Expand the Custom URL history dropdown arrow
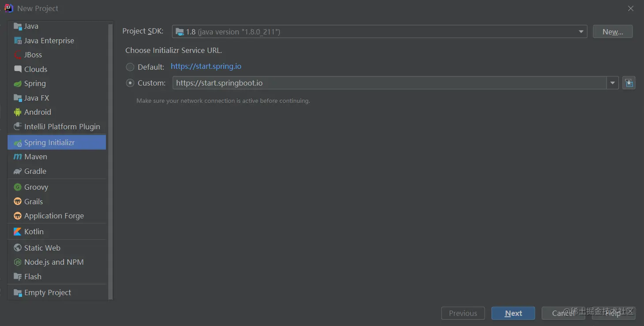 coord(612,83)
